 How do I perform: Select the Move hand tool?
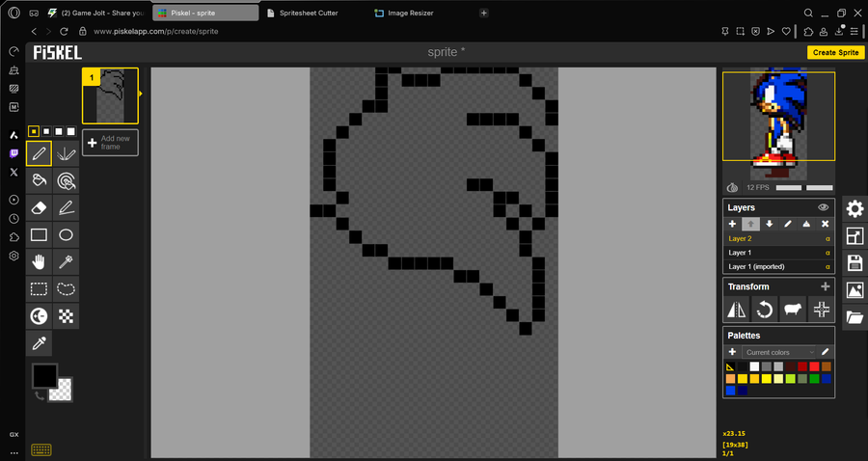pyautogui.click(x=39, y=261)
